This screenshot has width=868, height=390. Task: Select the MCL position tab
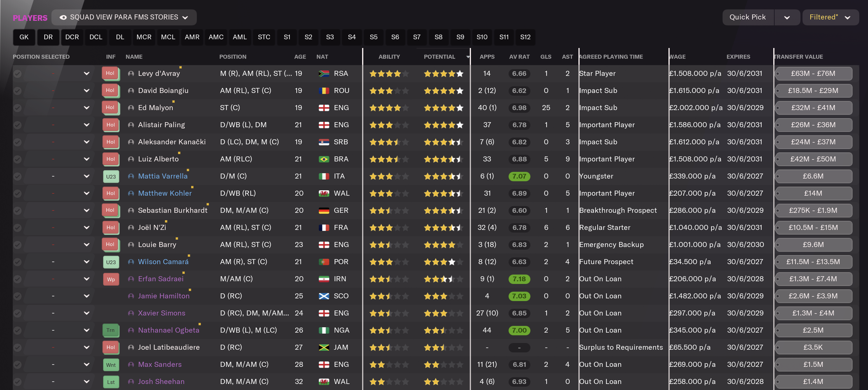pyautogui.click(x=168, y=37)
